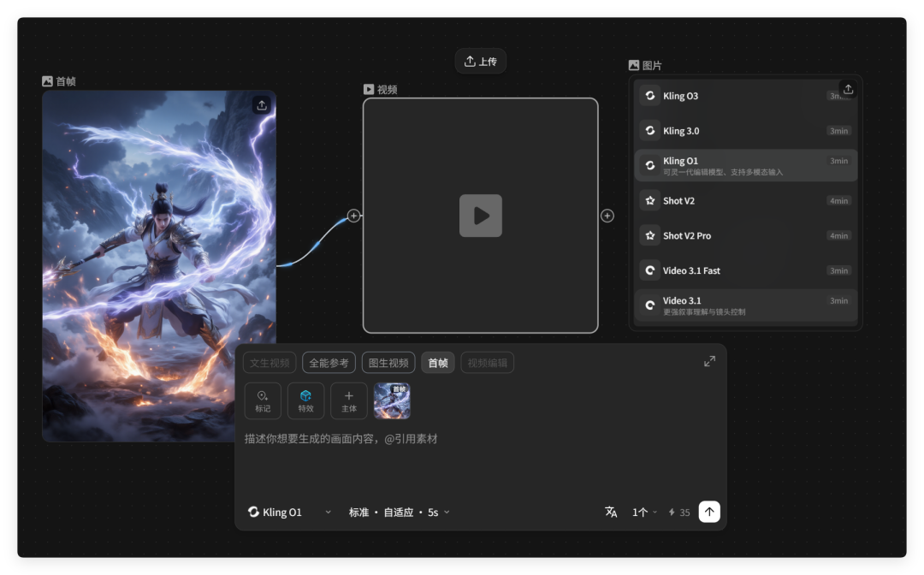The image size is (924, 575).
Task: Select the 首帧 mode tab
Action: point(438,363)
